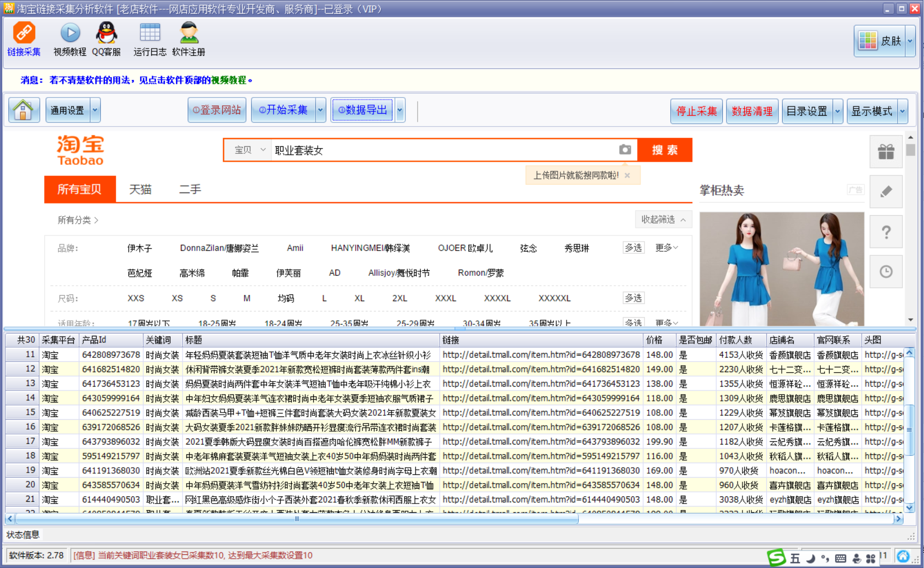Collapse filters via 收起筛选
Screen dimensions: 924x568
pos(662,219)
